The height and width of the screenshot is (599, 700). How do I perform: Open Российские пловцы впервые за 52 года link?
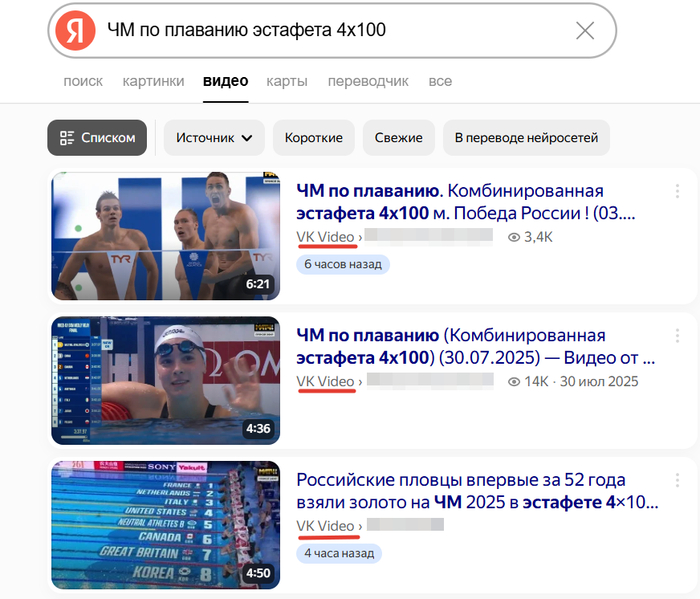[x=477, y=491]
